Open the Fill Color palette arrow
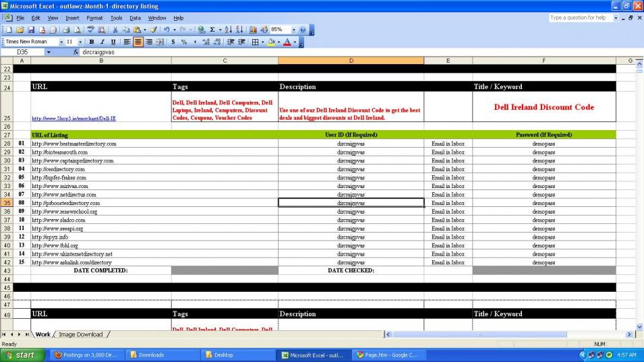 click(x=279, y=42)
